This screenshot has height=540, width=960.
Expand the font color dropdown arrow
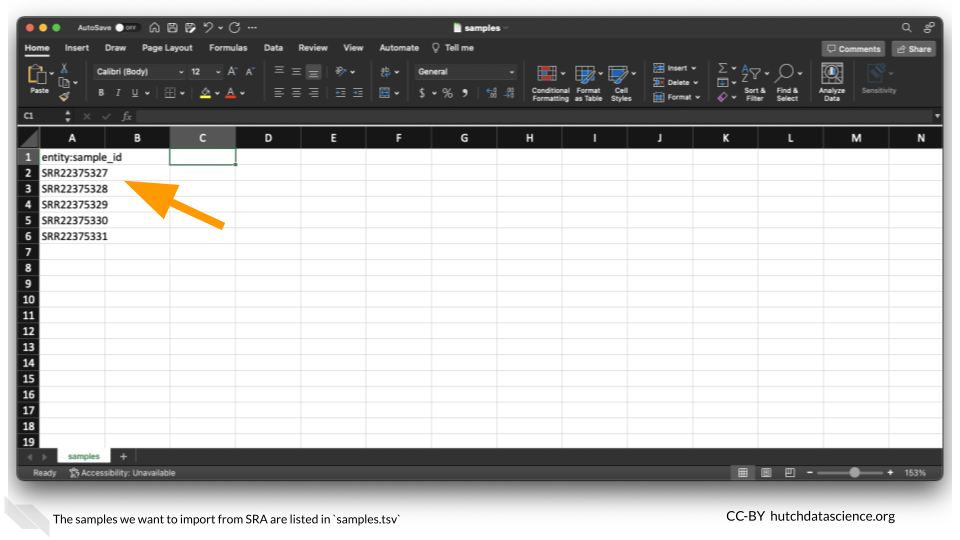(242, 94)
